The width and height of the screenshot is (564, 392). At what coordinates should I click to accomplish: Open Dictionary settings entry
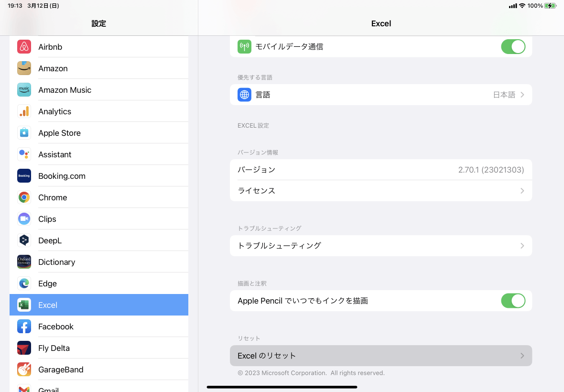pyautogui.click(x=99, y=262)
